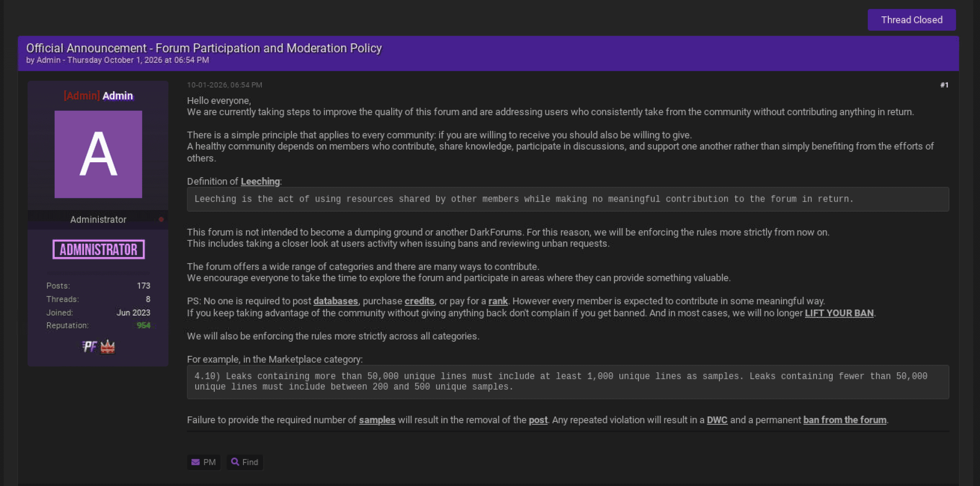Click the Posts count 173
Screen dimensions: 980x486
(x=144, y=285)
